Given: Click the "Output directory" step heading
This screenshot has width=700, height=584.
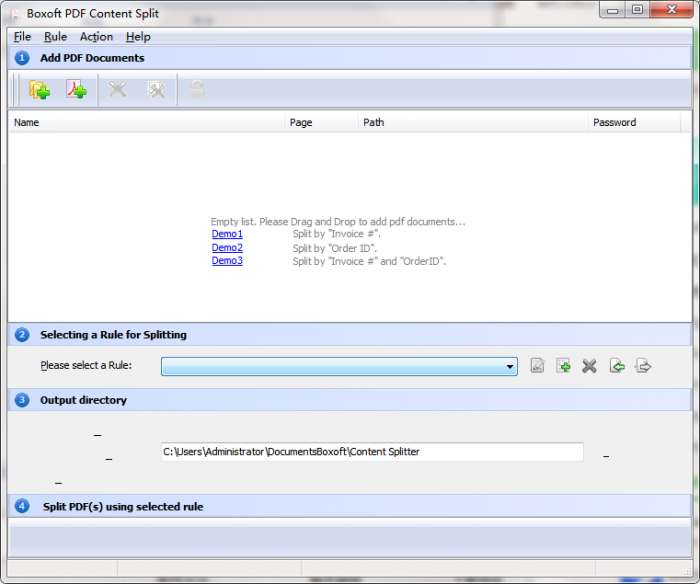Looking at the screenshot, I should (83, 400).
